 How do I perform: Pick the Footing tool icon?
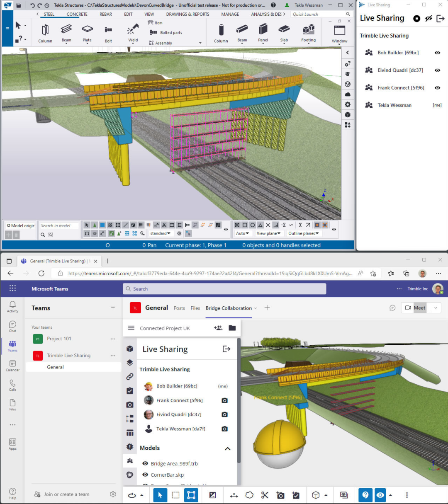[x=308, y=33]
